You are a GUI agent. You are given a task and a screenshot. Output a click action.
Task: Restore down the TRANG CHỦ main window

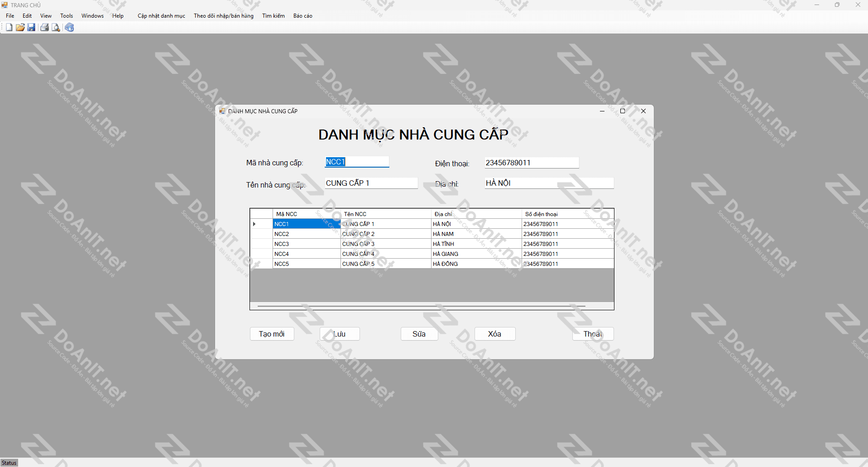[837, 5]
